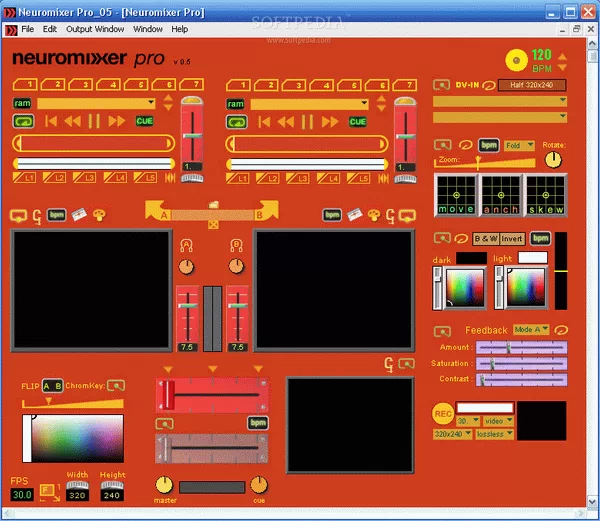Open the Fold effect dropdown

tap(519, 145)
